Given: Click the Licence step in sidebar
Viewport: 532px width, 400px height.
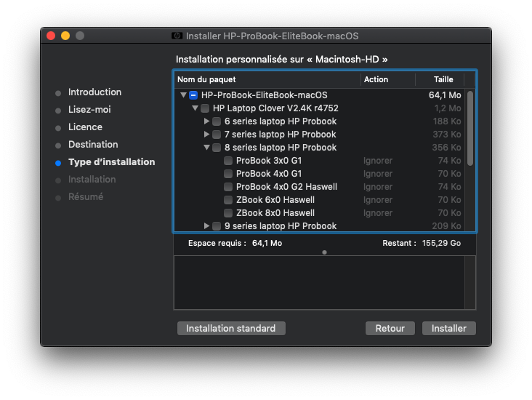Looking at the screenshot, I should 85,127.
